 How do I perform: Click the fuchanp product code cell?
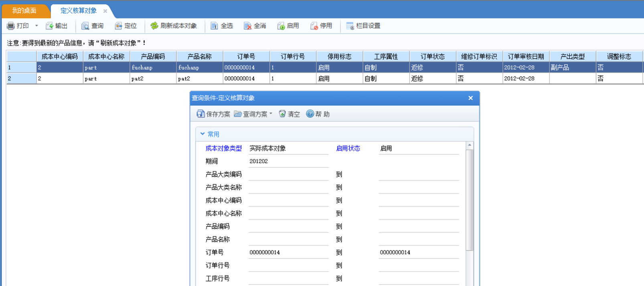153,67
